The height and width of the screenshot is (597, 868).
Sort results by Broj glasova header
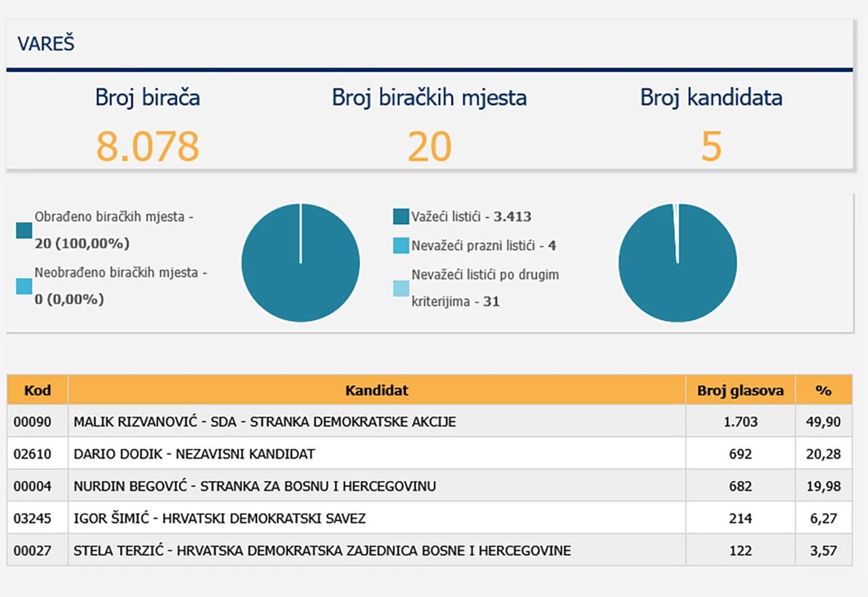(741, 390)
